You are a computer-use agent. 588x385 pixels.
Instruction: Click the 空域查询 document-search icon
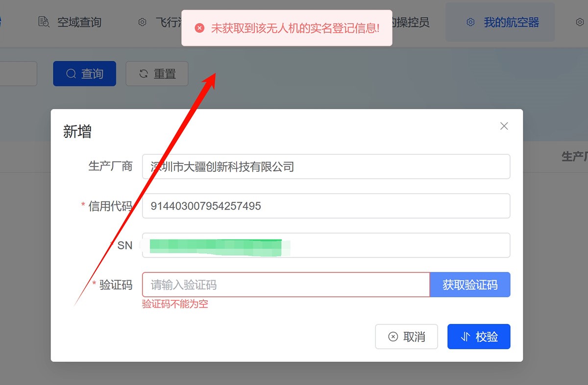(44, 22)
